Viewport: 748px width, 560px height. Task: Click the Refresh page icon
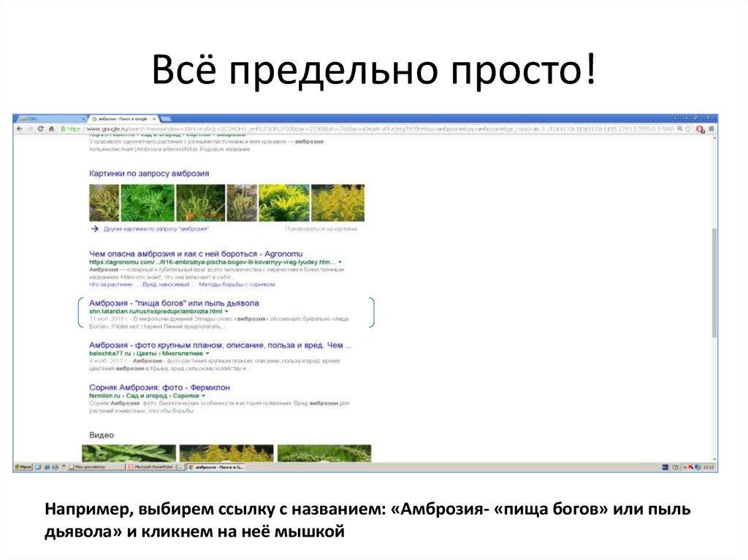[41, 129]
